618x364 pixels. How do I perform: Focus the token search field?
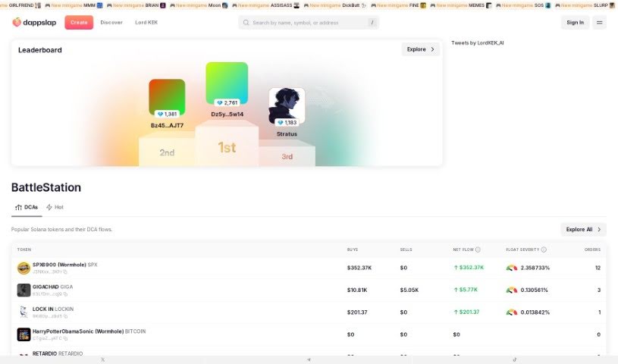(x=309, y=23)
